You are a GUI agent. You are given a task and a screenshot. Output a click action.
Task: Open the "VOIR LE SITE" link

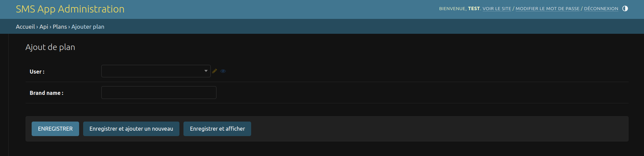pyautogui.click(x=497, y=9)
